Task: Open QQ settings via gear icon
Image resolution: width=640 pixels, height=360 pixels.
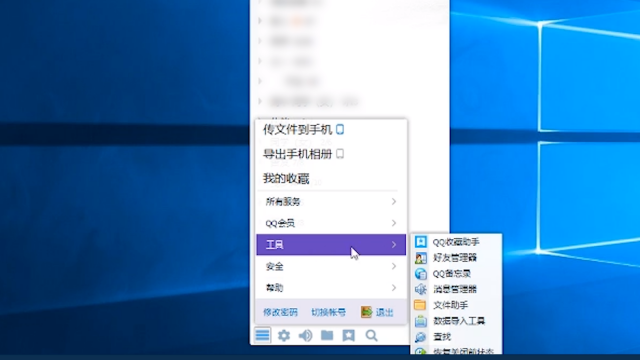Action: pos(284,336)
